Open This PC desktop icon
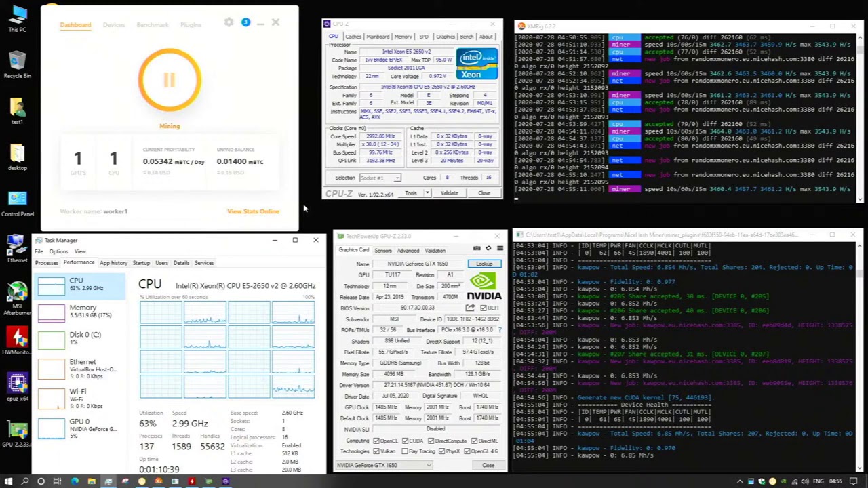Viewport: 868px width, 488px height. tap(18, 19)
